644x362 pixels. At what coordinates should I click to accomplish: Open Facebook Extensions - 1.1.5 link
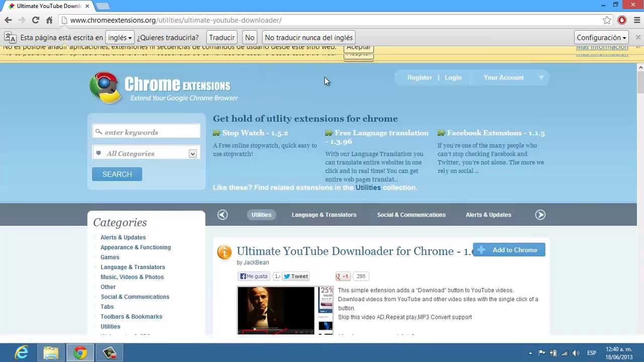tap(496, 133)
